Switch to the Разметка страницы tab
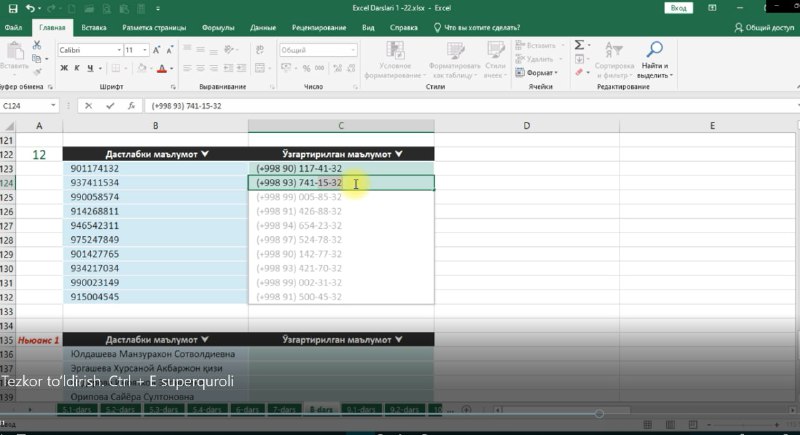Viewport: 800px width, 435px height. tap(154, 28)
